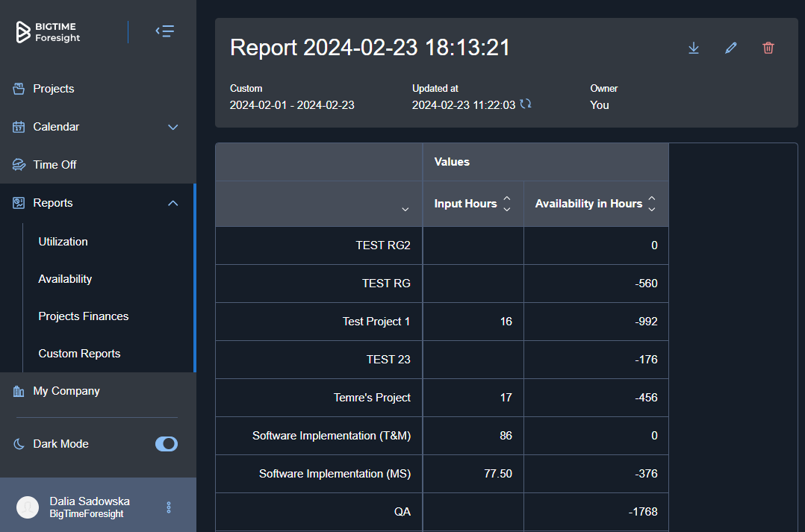805x532 pixels.
Task: Open the Projects page
Action: (x=54, y=89)
